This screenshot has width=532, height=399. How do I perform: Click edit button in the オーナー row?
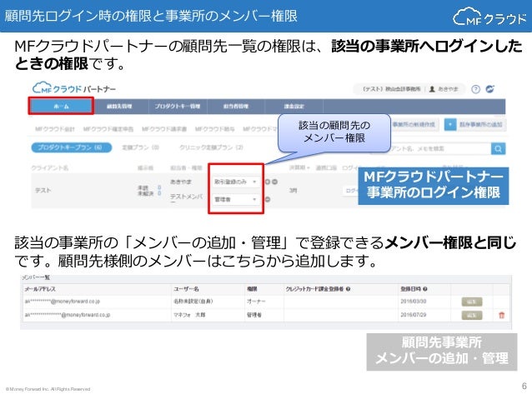(x=472, y=302)
